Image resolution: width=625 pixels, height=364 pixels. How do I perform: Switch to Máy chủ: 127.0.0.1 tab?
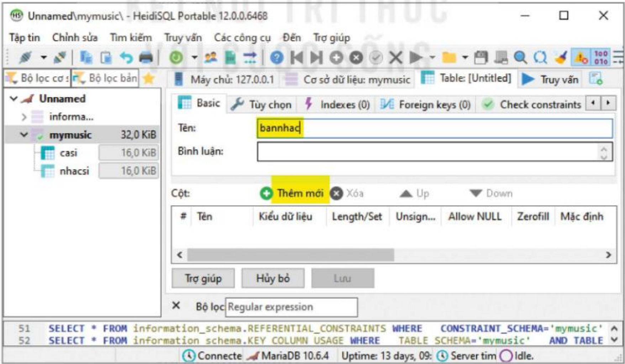point(224,79)
